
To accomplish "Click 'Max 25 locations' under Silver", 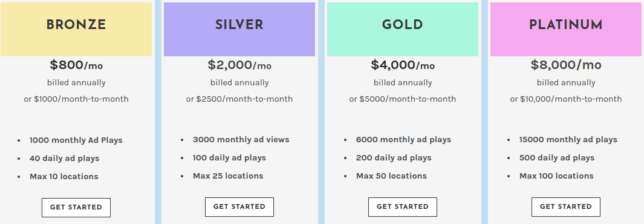I will (228, 176).
